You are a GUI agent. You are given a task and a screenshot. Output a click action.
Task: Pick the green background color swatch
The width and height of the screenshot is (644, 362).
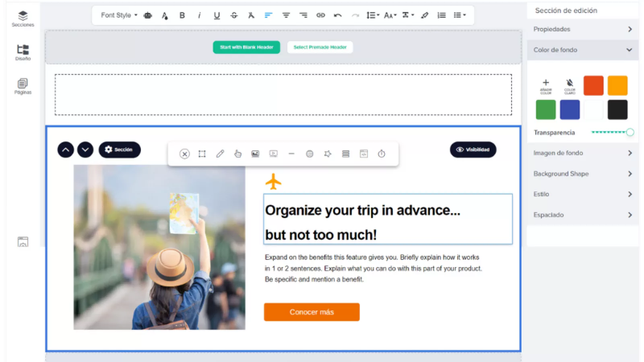pos(545,109)
